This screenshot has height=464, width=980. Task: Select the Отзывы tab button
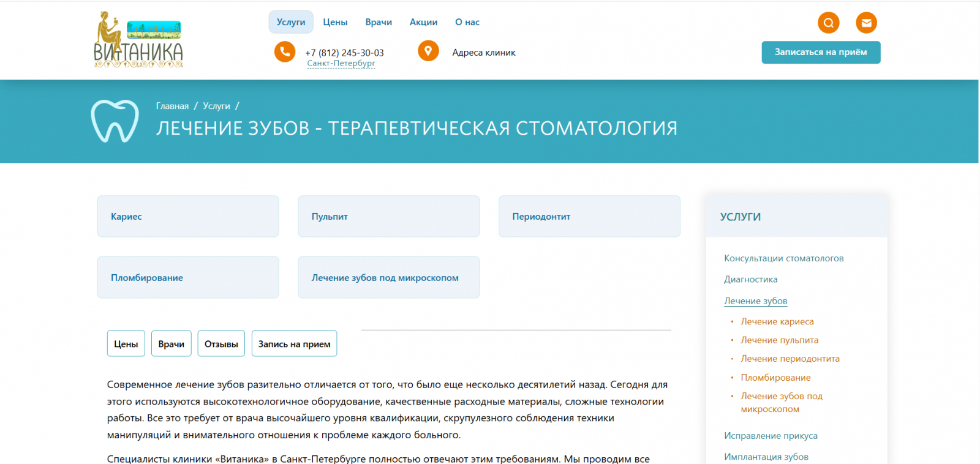point(221,343)
